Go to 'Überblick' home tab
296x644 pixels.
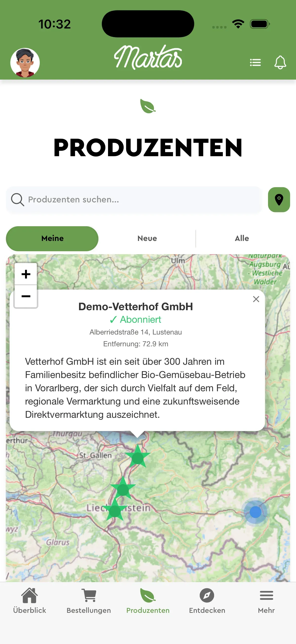click(29, 601)
